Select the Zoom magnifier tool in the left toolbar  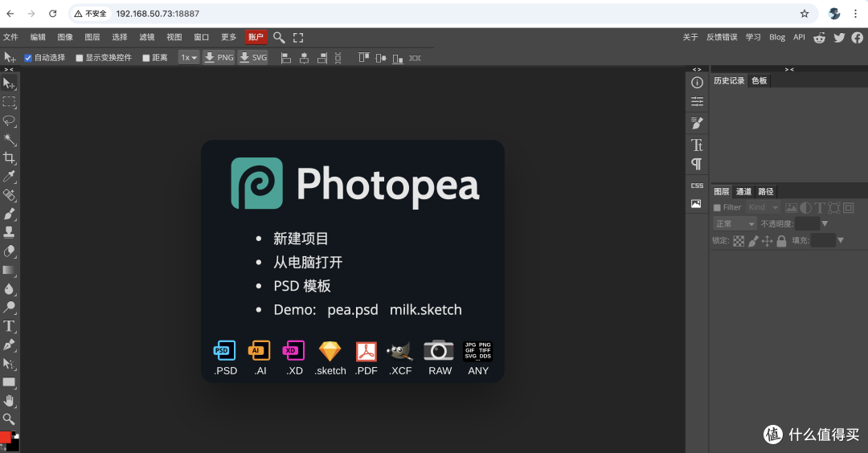click(9, 418)
